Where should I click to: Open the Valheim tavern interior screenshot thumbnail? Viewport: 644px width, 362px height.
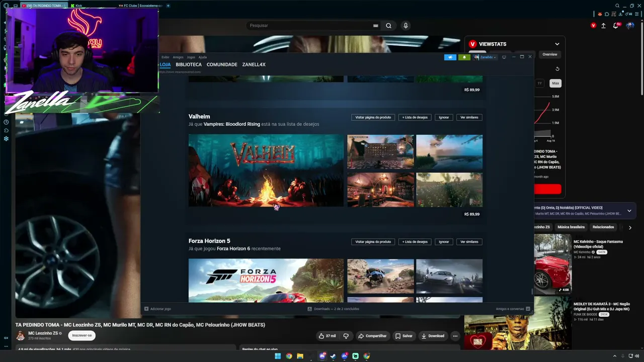(380, 190)
